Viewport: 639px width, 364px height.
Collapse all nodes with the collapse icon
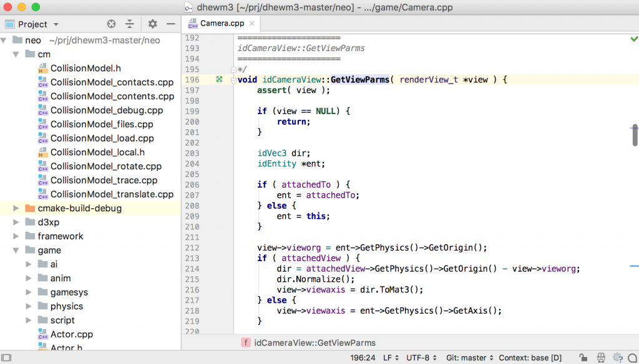pos(129,24)
